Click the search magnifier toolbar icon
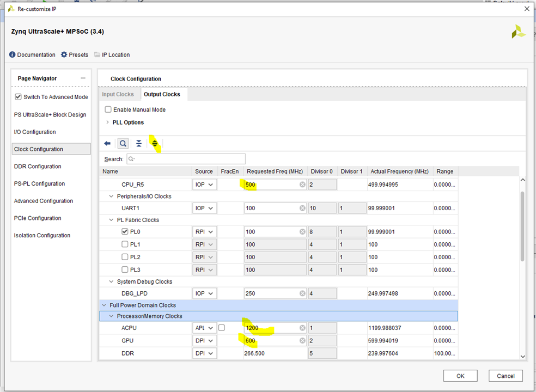 [x=123, y=144]
